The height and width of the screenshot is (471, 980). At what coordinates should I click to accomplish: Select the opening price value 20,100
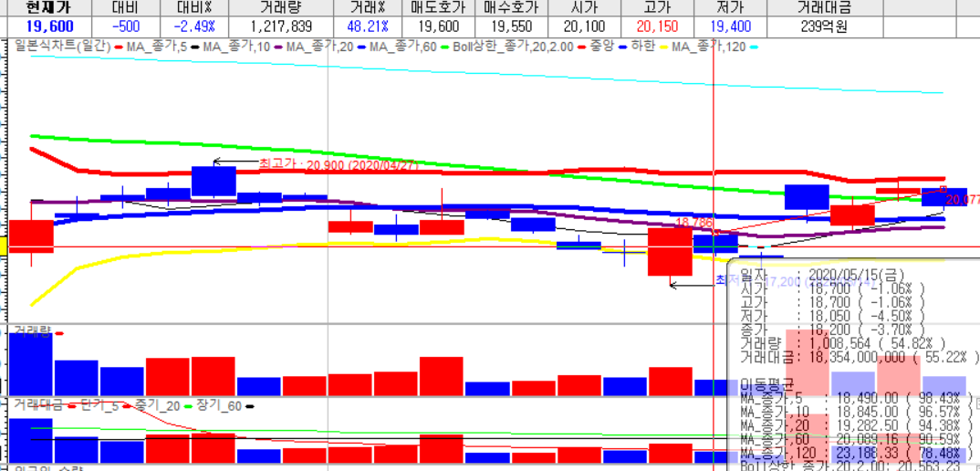click(x=583, y=26)
